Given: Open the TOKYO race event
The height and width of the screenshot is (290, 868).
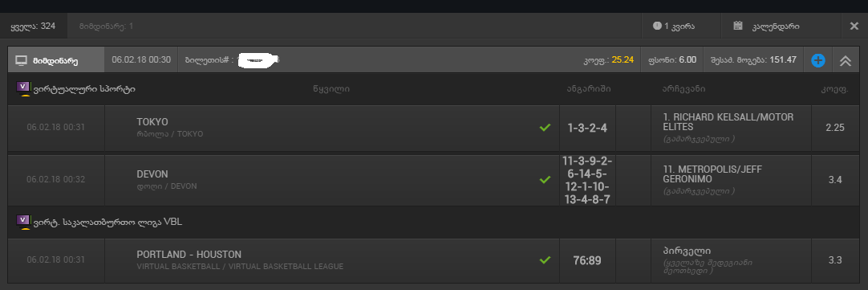Looking at the screenshot, I should (152, 122).
